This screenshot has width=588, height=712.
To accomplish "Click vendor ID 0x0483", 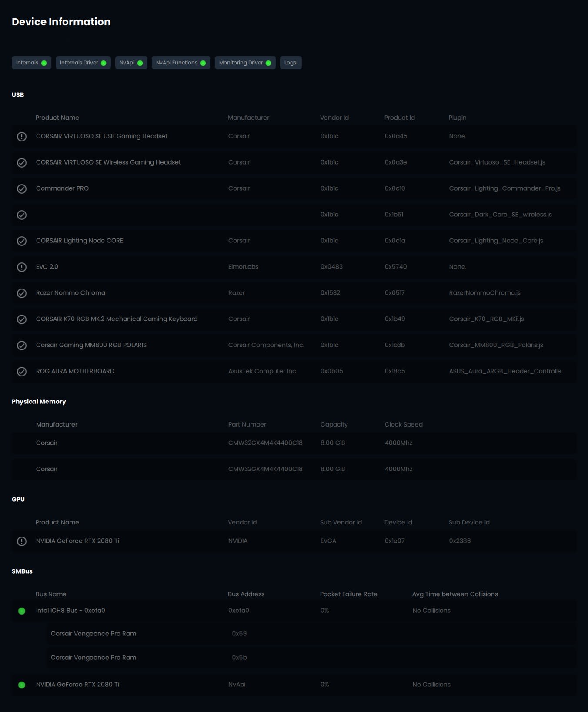I will pos(331,267).
